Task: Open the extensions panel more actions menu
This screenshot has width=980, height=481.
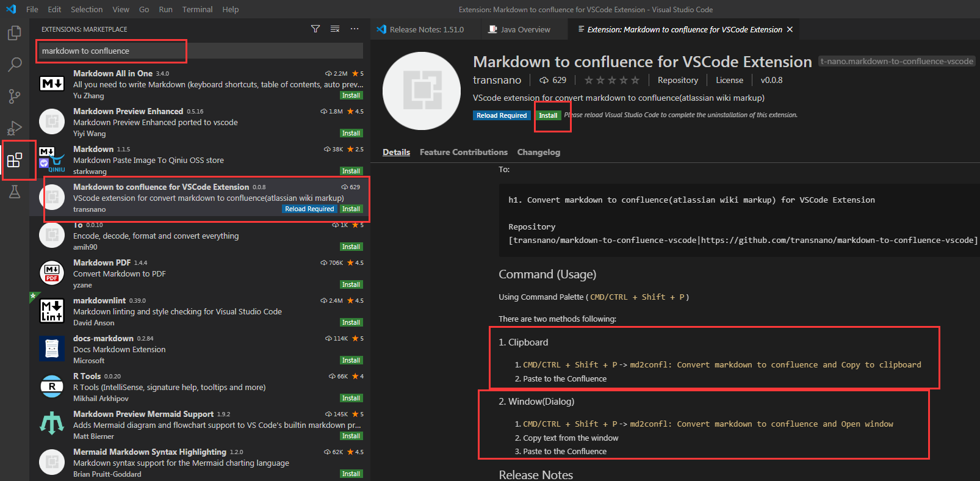Action: [x=355, y=29]
